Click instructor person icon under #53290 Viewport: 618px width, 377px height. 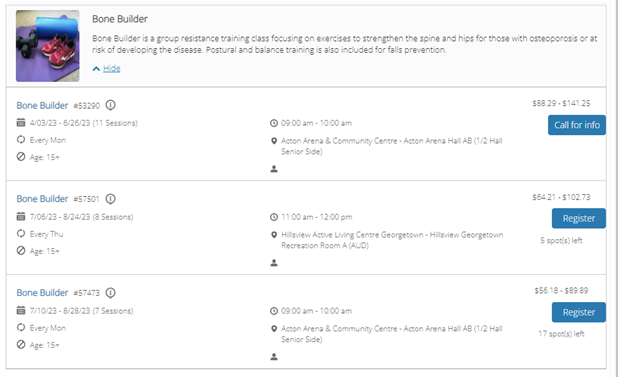click(274, 169)
